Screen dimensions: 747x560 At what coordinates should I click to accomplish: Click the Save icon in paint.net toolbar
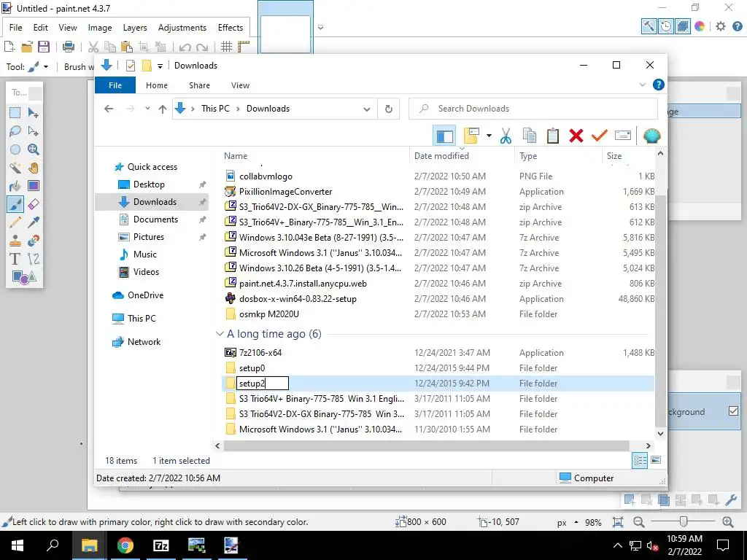pyautogui.click(x=44, y=47)
